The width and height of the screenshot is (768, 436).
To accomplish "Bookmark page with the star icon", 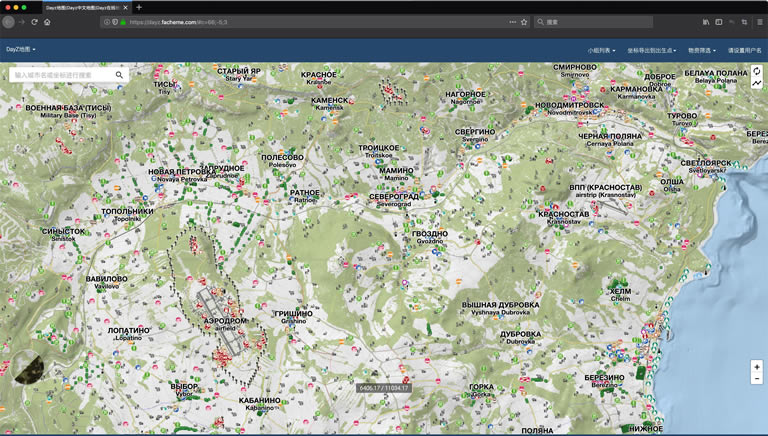I will [x=523, y=22].
